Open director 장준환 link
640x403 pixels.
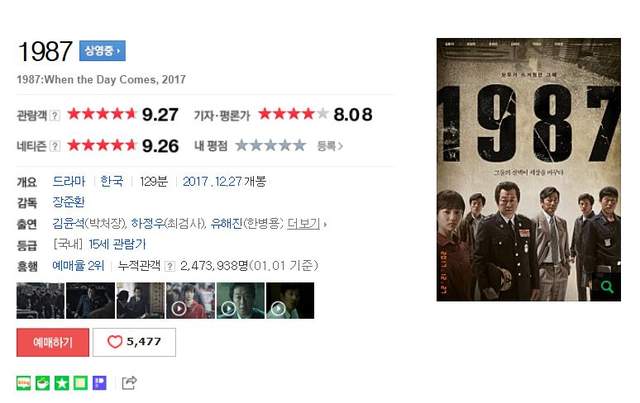(69, 202)
